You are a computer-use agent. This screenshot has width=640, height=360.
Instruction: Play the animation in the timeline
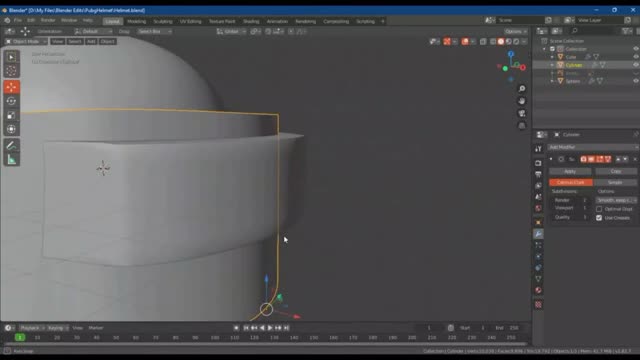[x=270, y=328]
